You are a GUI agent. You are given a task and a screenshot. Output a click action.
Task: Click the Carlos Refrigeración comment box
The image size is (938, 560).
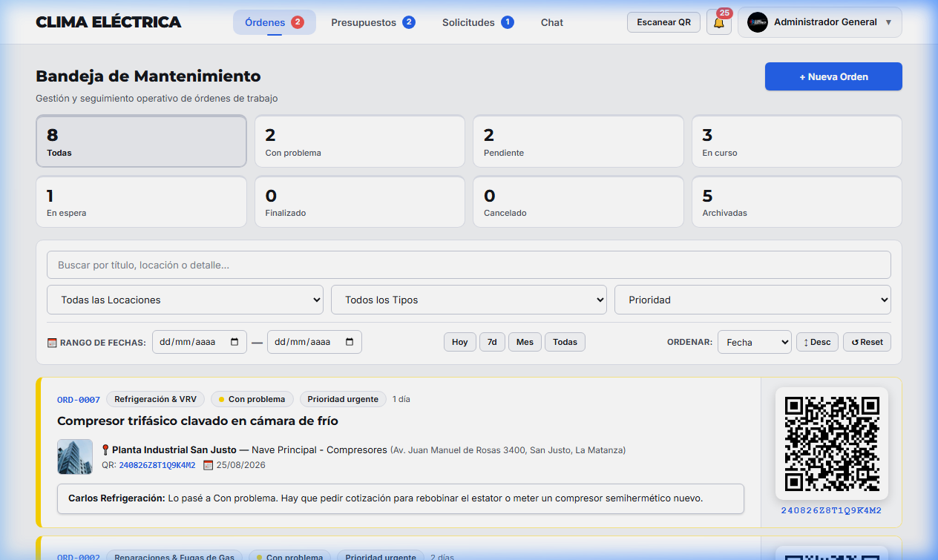coord(401,498)
